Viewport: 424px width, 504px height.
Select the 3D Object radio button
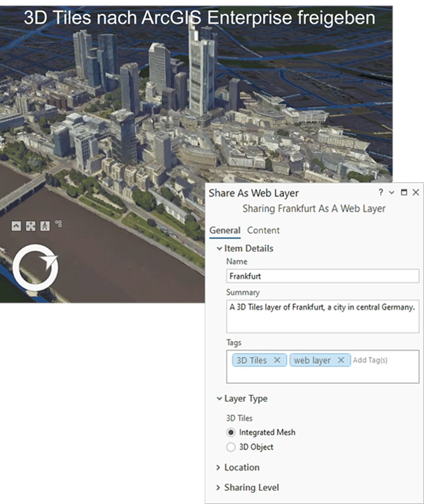click(x=231, y=447)
